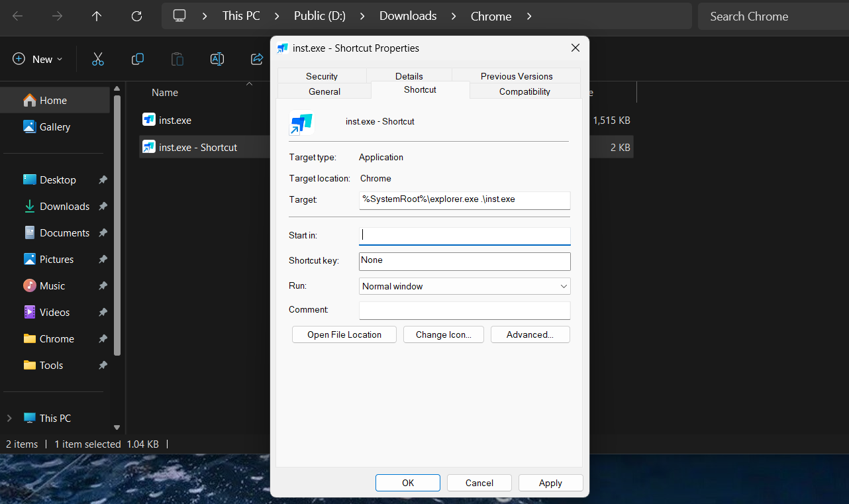Click the Refresh icon in navigation bar
Viewport: 849px width, 504px height.
click(136, 17)
